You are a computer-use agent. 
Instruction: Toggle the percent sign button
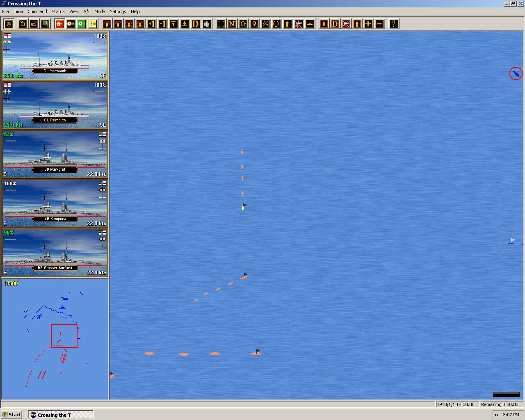(x=265, y=24)
